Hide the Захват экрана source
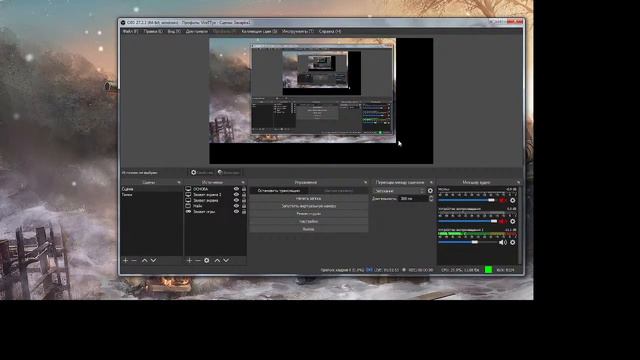The width and height of the screenshot is (640, 360). tap(236, 200)
